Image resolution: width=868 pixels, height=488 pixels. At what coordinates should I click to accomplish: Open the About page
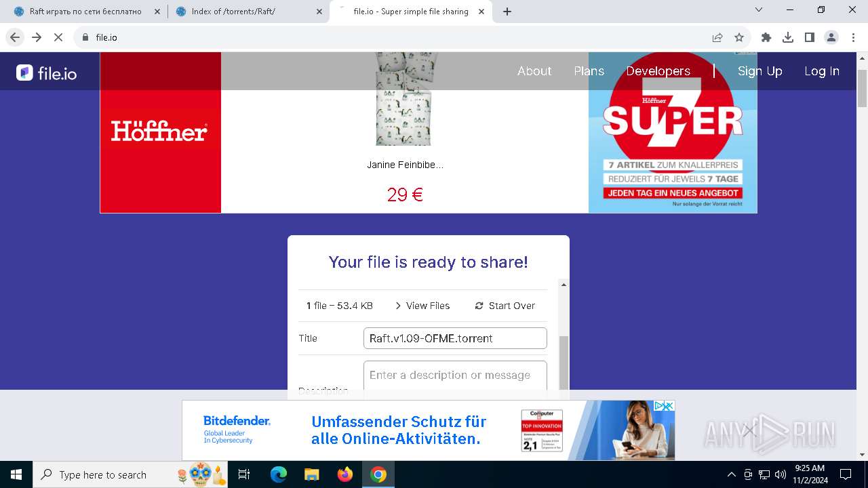pyautogui.click(x=534, y=71)
